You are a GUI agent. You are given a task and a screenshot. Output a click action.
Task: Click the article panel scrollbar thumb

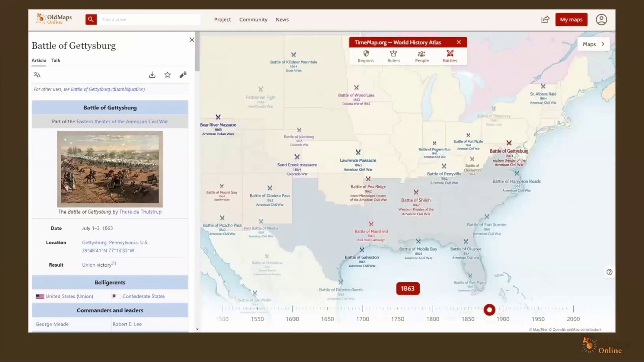coord(197,51)
